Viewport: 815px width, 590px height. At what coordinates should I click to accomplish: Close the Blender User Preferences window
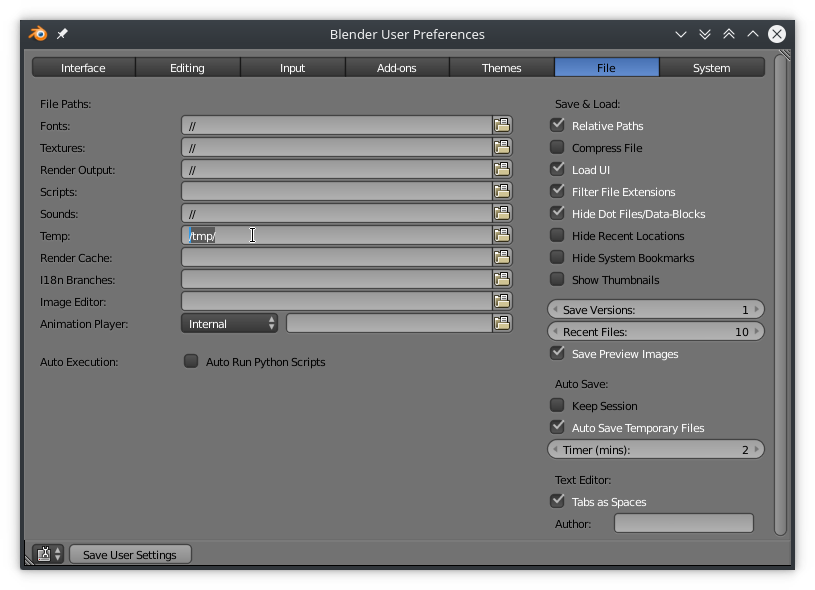[x=777, y=34]
